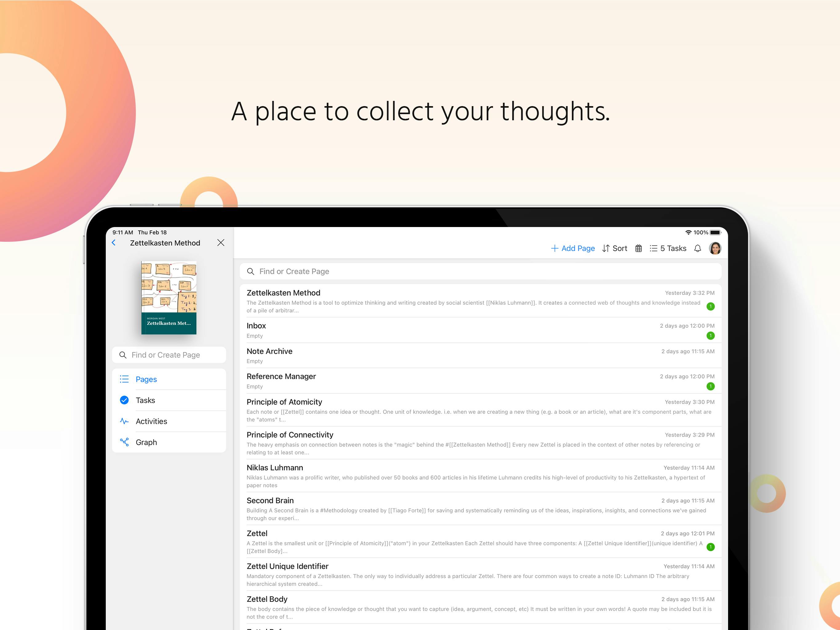
Task: Click the Pages list icon
Action: (124, 379)
